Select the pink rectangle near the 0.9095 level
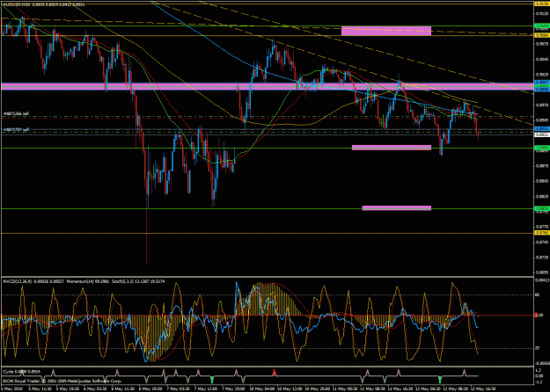The height and width of the screenshot is (392, 550). pos(386,31)
